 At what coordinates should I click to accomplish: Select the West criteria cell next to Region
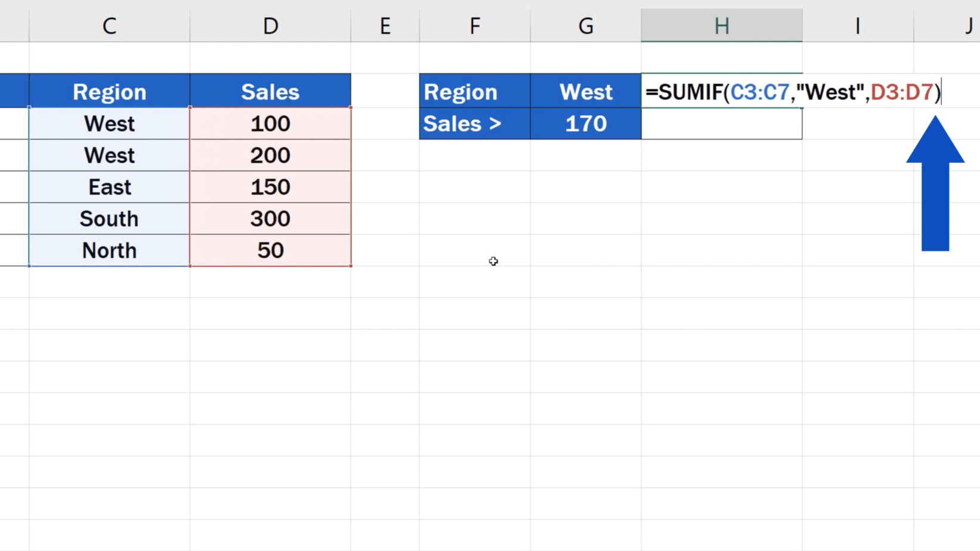585,91
